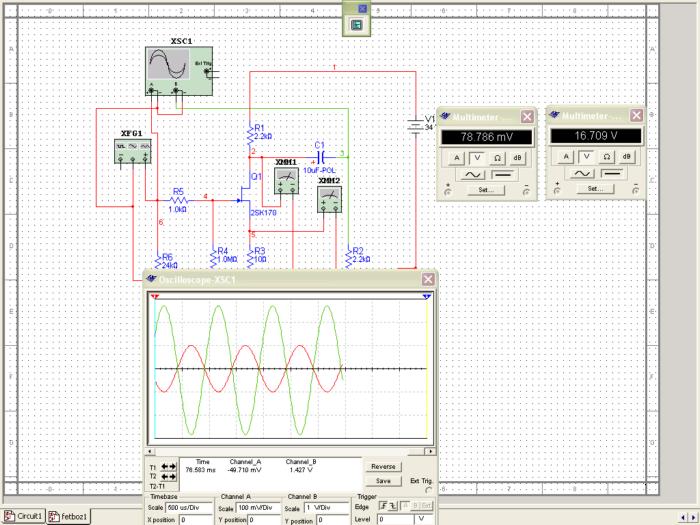The width and height of the screenshot is (700, 525).
Task: Click the R4 1.0MΩ resistor label
Action: click(x=227, y=255)
